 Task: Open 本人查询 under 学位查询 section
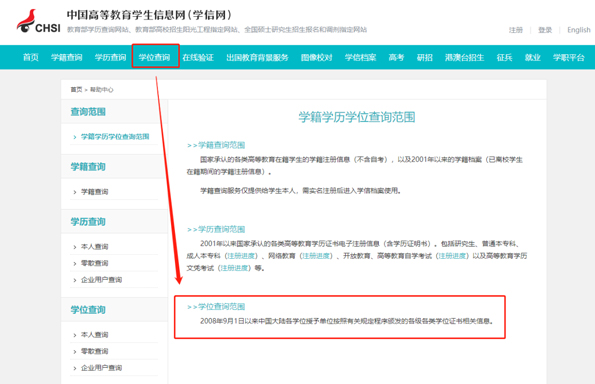[94, 335]
